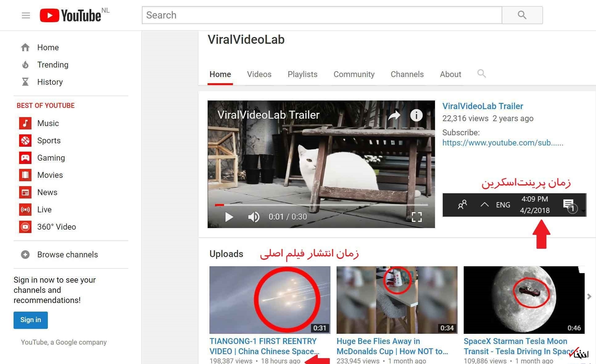596x364 pixels.
Task: Open Huge Bee Flies Away video title
Action: [392, 346]
